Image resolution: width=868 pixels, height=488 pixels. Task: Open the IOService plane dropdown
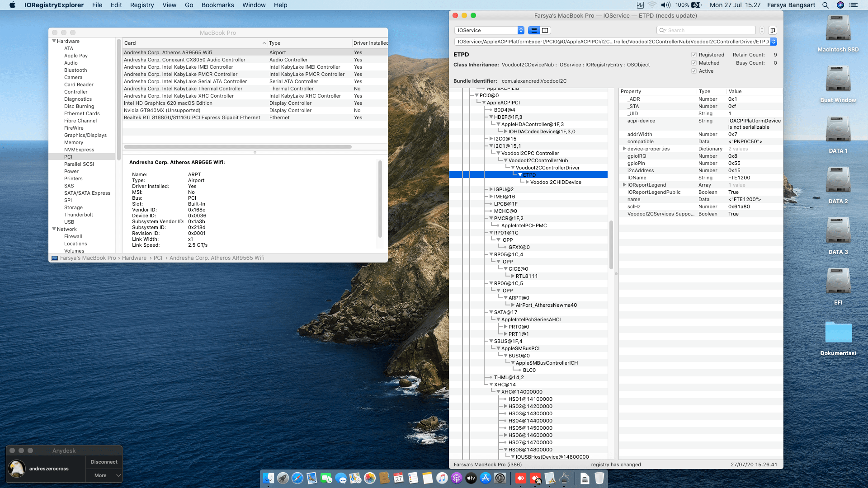coord(489,30)
